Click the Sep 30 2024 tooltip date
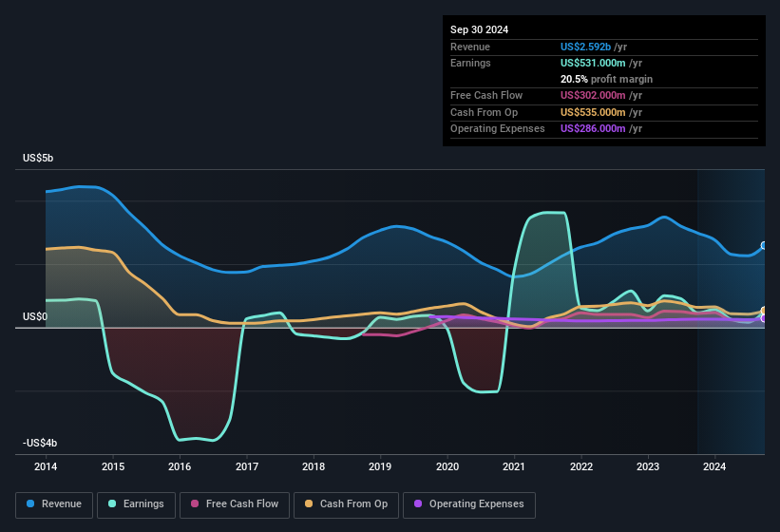 pos(480,29)
